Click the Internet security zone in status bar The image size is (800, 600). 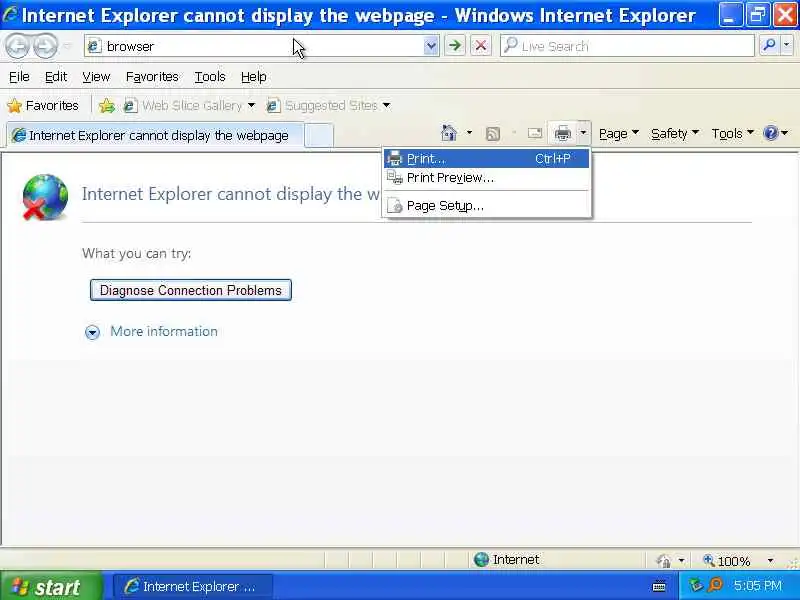coord(506,560)
